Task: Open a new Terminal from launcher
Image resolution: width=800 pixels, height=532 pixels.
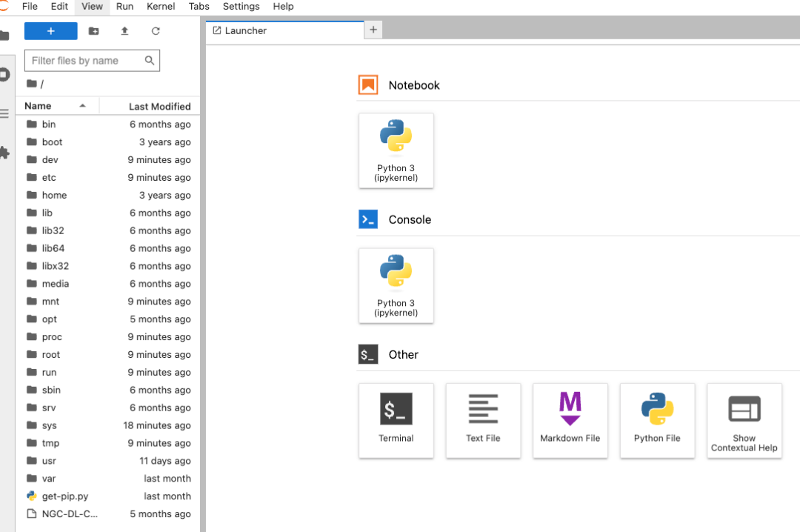Action: click(396, 421)
